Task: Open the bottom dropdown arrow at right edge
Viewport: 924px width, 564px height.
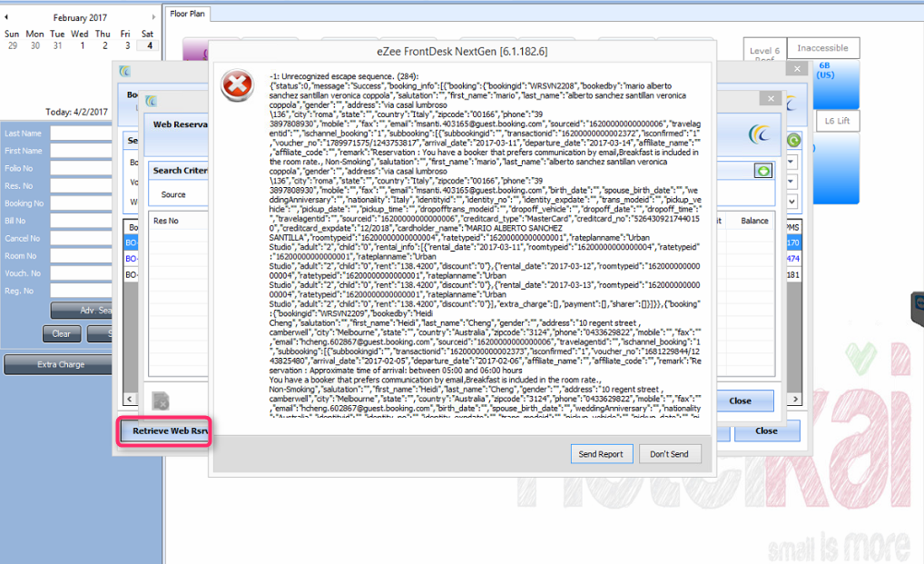Action: [x=791, y=201]
